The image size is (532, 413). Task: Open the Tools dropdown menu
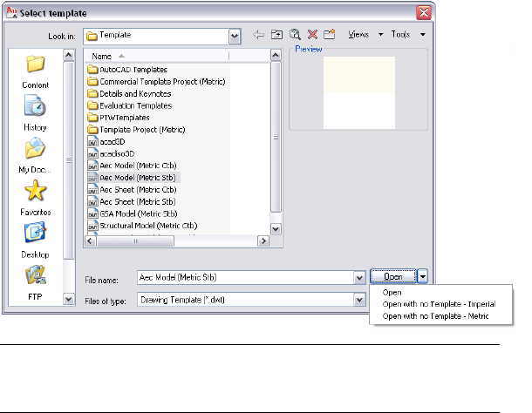(x=408, y=35)
